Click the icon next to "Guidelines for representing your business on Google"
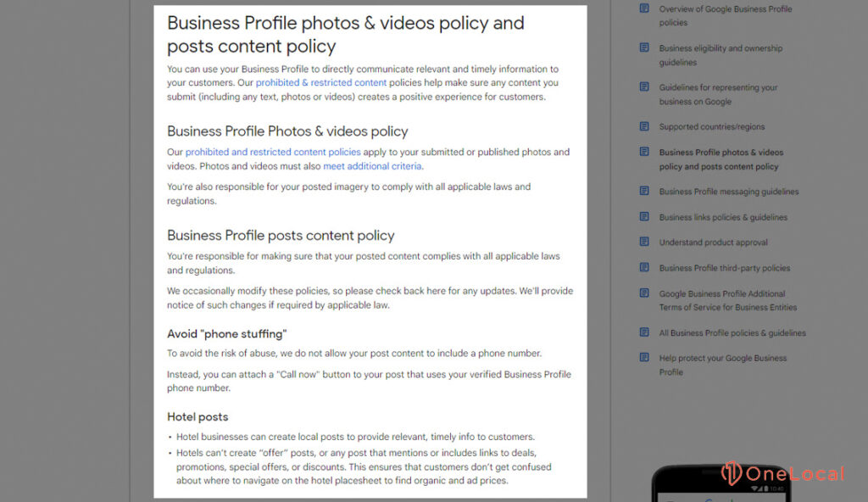Screen dimensions: 868x502 (645, 88)
